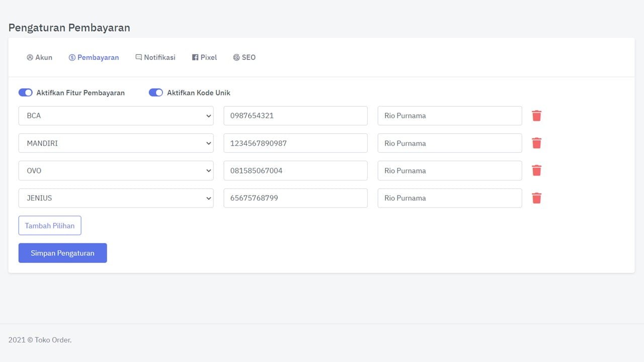
Task: Switch to the Akun tab
Action: tap(39, 57)
